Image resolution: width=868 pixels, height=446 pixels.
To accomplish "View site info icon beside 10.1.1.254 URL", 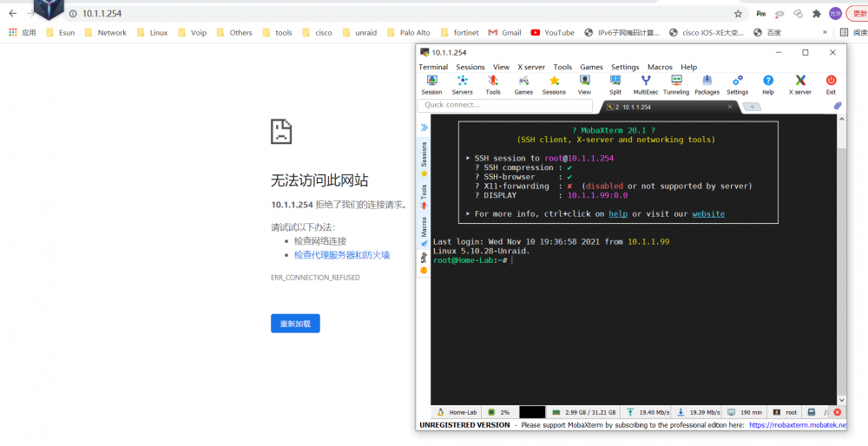I will 73,14.
